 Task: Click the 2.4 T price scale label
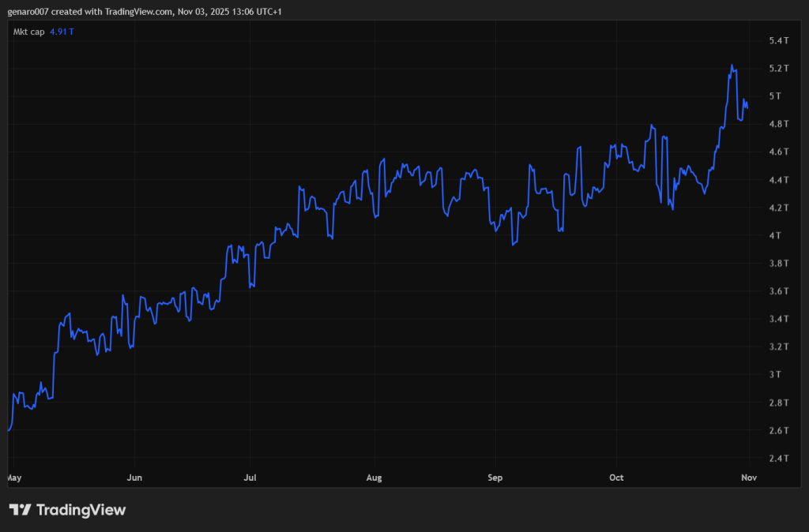[x=779, y=458]
